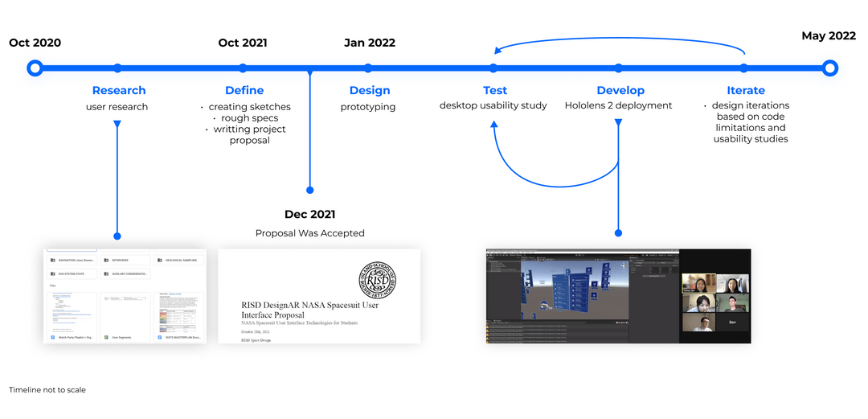868x419 pixels.
Task: Select the Research phase dot on timeline
Action: pyautogui.click(x=117, y=68)
